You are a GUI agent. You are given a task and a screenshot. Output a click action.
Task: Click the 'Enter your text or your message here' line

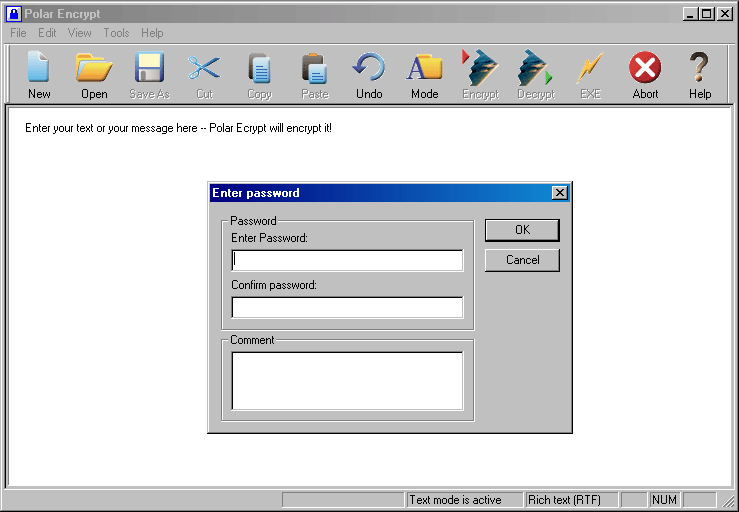(x=178, y=128)
